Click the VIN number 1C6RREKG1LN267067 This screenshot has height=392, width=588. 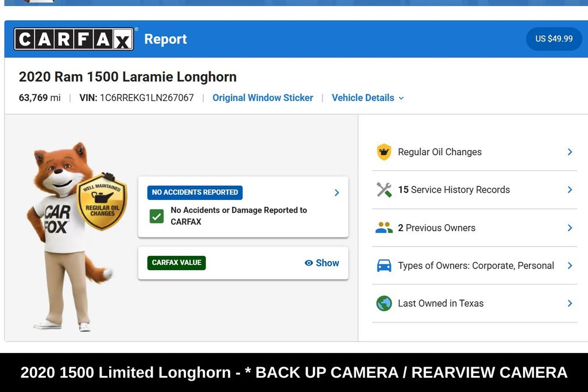(x=146, y=98)
